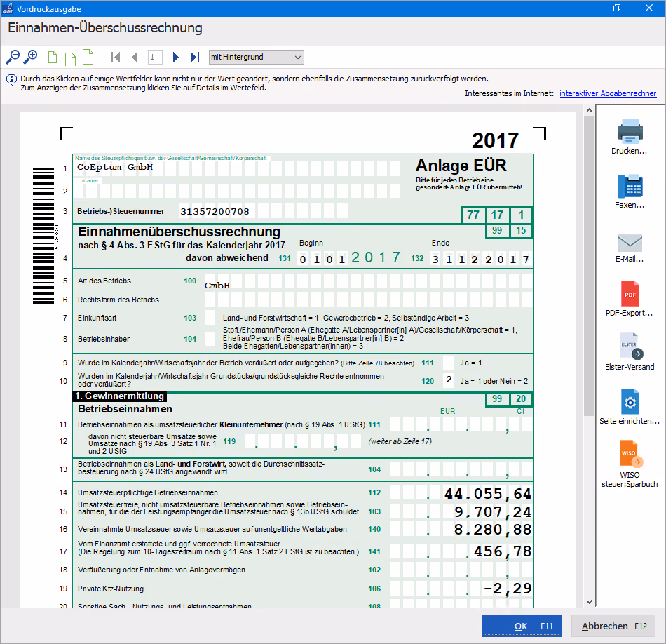The height and width of the screenshot is (644, 666).
Task: Click the page number field
Action: 155,57
